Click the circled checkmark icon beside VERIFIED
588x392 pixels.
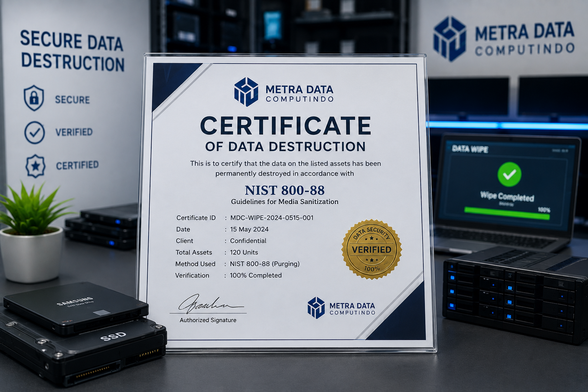(x=34, y=132)
